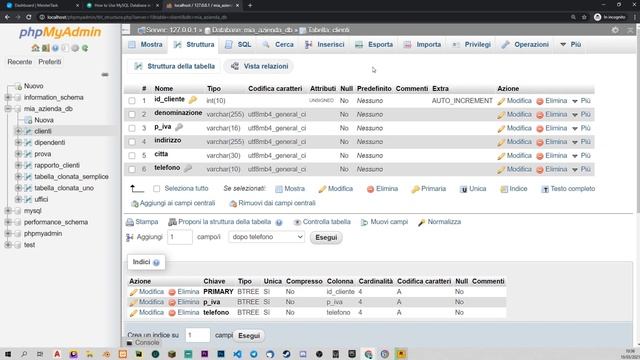Viewport: 640px width, 360px height.
Task: Check the telefono row checkbox
Action: 132,169
